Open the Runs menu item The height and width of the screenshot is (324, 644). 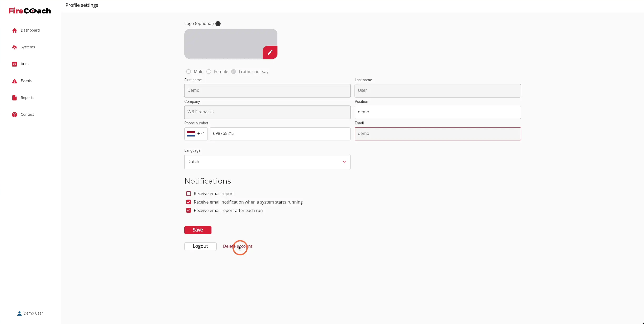[25, 64]
